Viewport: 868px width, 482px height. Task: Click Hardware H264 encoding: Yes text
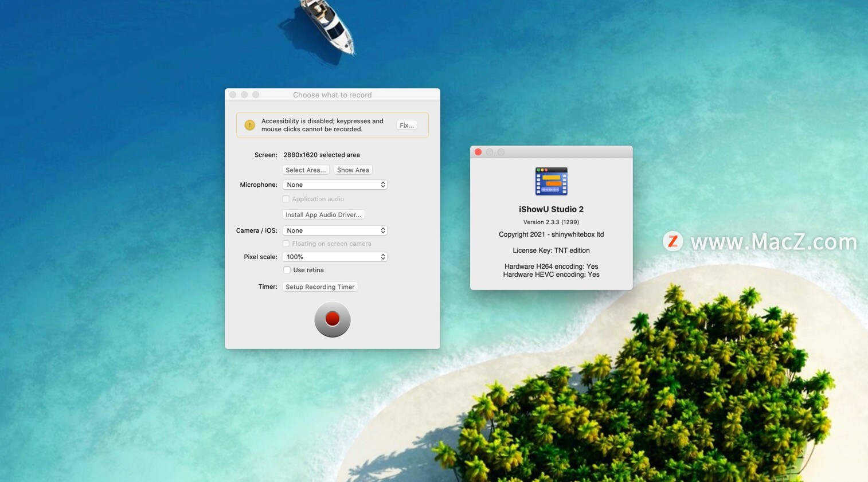[x=551, y=267]
